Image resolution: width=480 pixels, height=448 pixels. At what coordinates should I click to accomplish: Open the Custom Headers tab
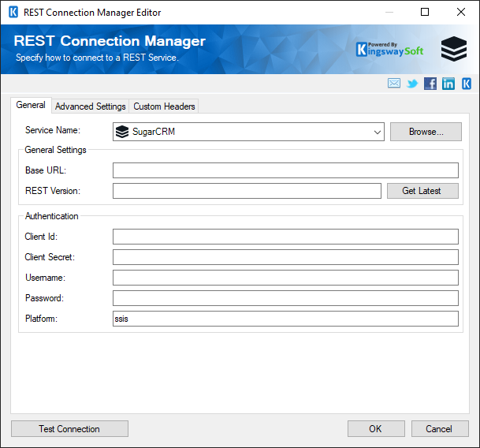[164, 106]
